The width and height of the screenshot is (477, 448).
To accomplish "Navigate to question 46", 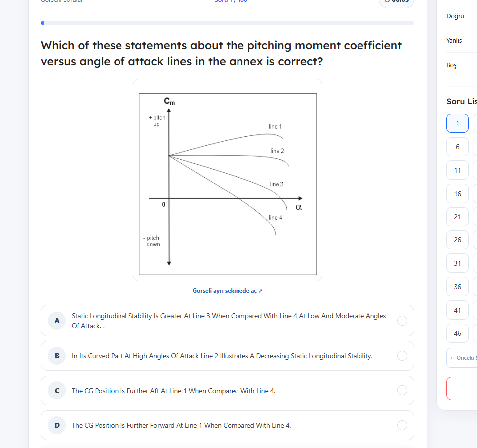I will tap(457, 334).
